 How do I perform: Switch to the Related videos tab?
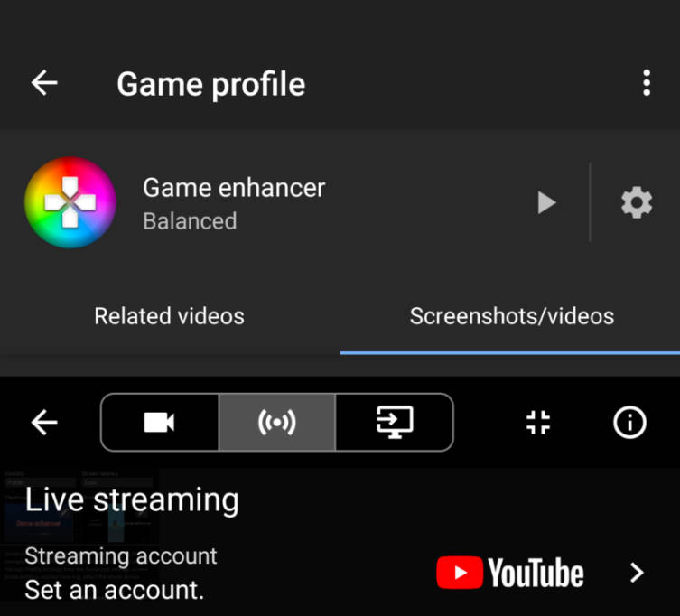(x=169, y=316)
